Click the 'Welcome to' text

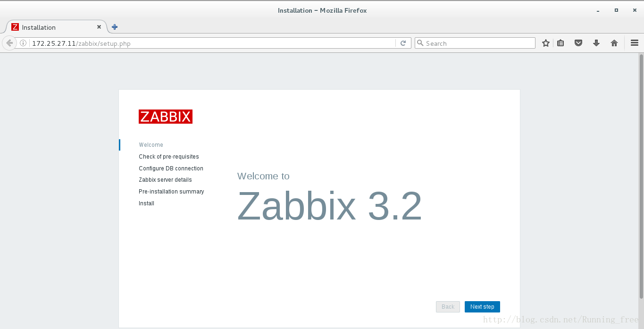(x=263, y=176)
